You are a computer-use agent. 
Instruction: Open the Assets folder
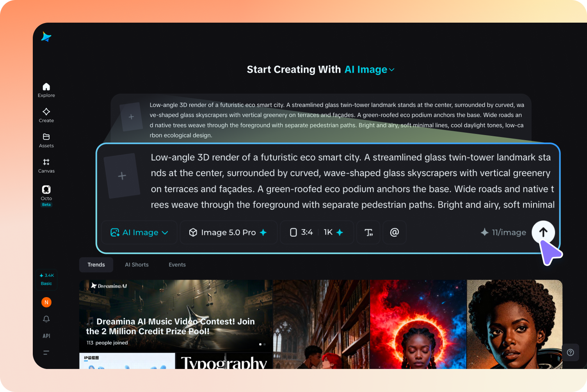click(x=46, y=141)
